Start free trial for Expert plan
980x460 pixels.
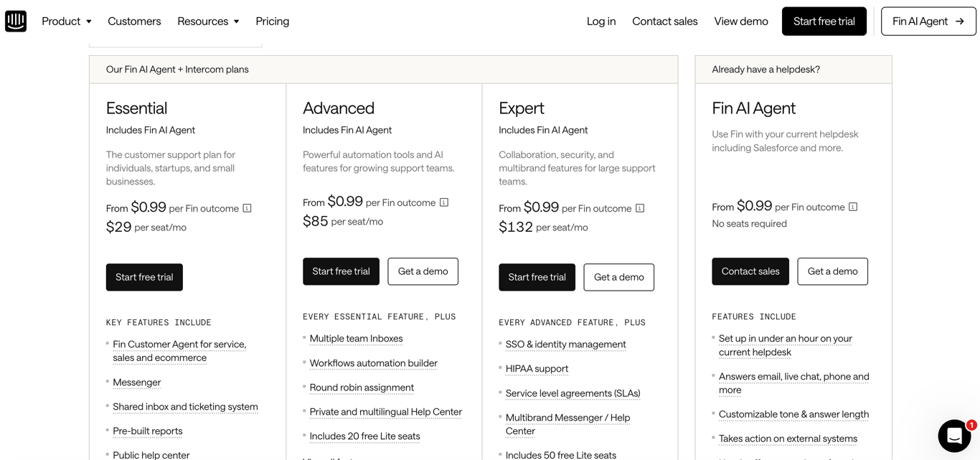pyautogui.click(x=537, y=277)
